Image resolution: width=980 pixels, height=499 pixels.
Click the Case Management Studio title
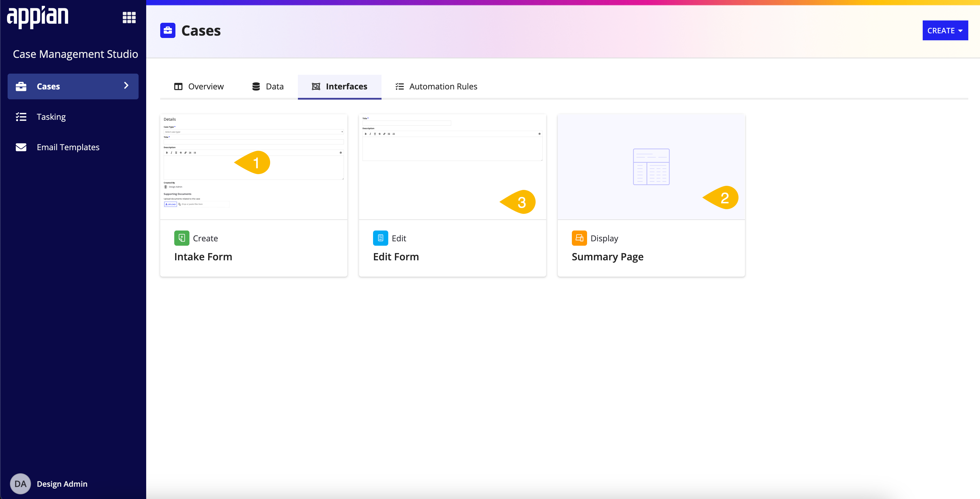point(75,54)
